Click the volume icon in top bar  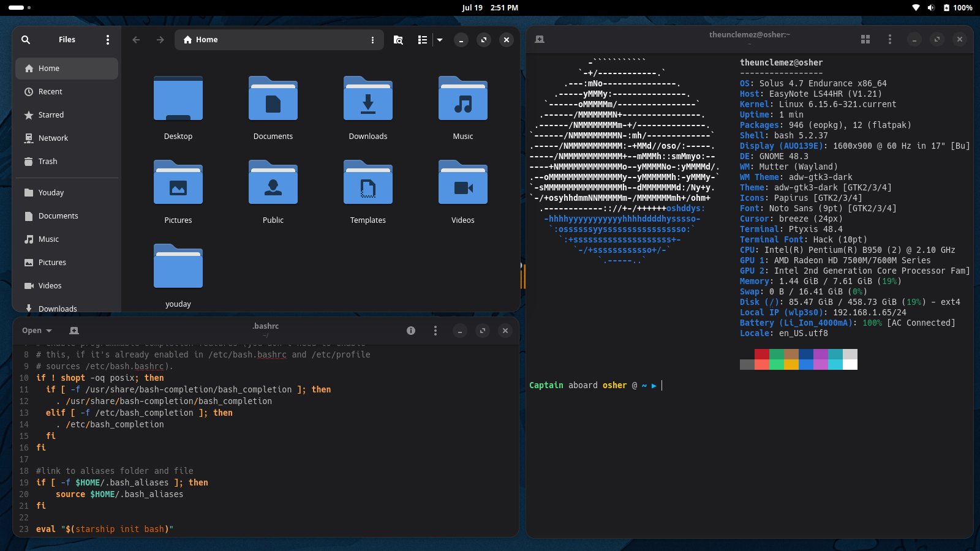pyautogui.click(x=931, y=8)
